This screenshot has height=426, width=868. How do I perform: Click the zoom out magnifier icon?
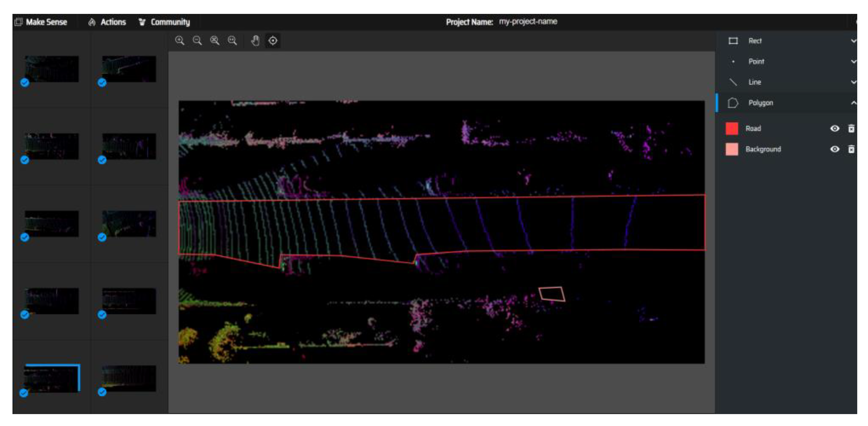pos(197,41)
